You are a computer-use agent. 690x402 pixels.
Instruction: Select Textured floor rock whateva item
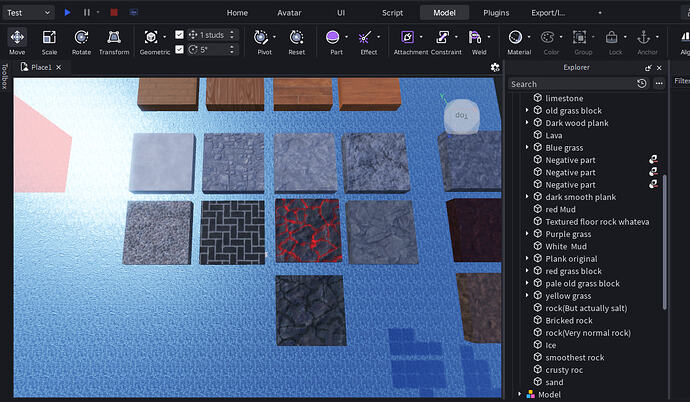[597, 222]
